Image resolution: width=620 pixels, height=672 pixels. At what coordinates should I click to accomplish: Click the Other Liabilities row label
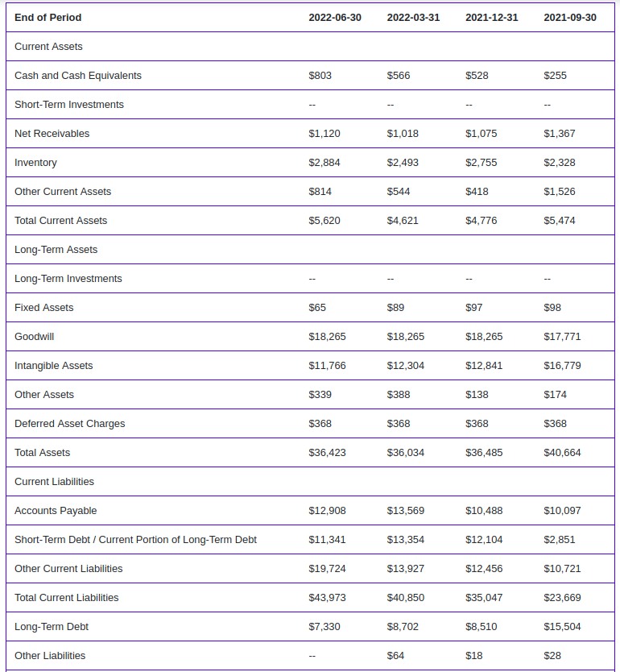pyautogui.click(x=50, y=656)
